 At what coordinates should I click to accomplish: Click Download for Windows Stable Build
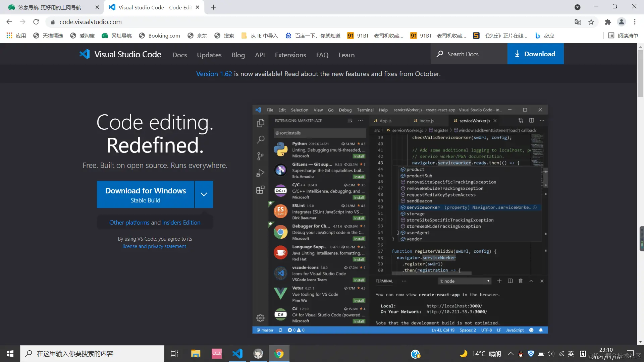145,194
